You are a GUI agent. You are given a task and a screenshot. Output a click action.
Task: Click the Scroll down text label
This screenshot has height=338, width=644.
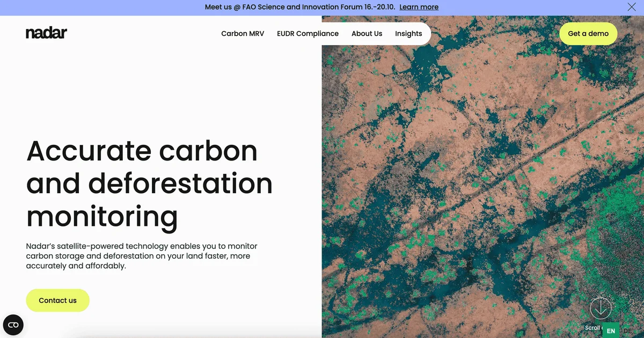pos(595,328)
